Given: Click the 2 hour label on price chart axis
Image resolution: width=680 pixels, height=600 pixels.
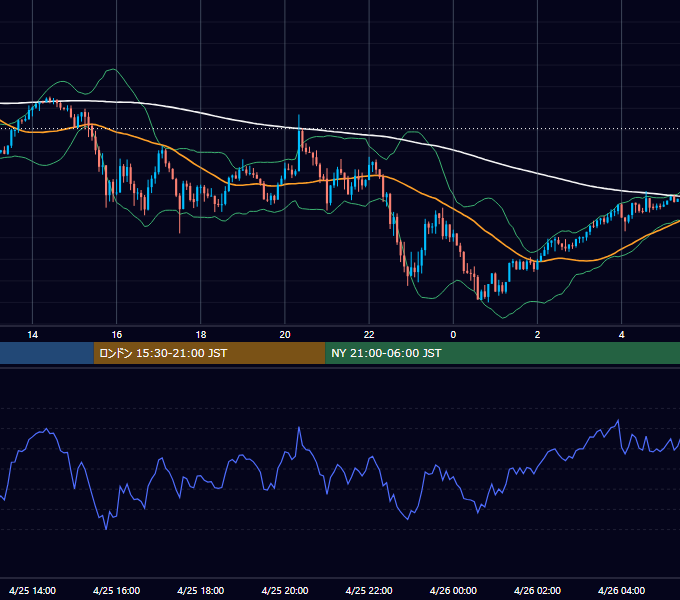Looking at the screenshot, I should (x=537, y=335).
